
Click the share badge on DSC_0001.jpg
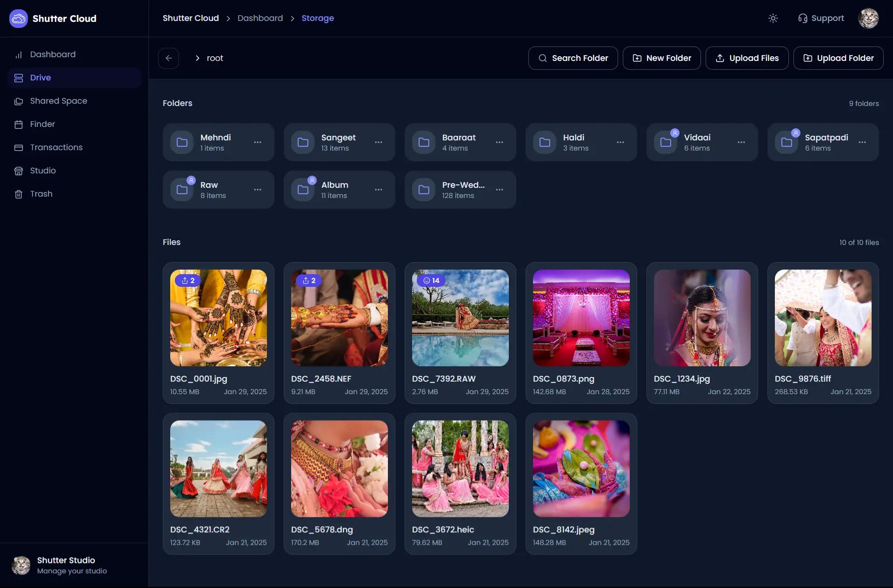click(x=188, y=281)
